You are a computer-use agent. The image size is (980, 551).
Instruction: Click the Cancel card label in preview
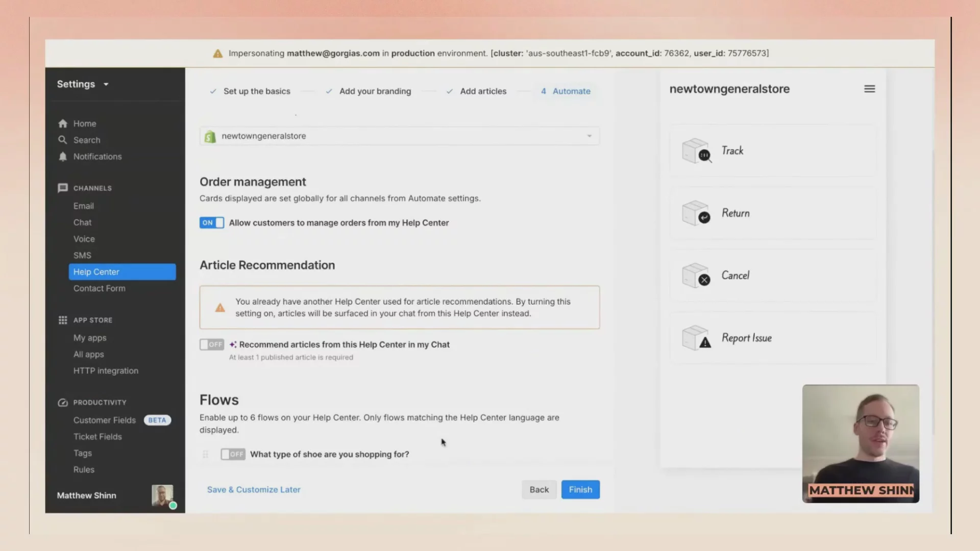click(x=736, y=275)
